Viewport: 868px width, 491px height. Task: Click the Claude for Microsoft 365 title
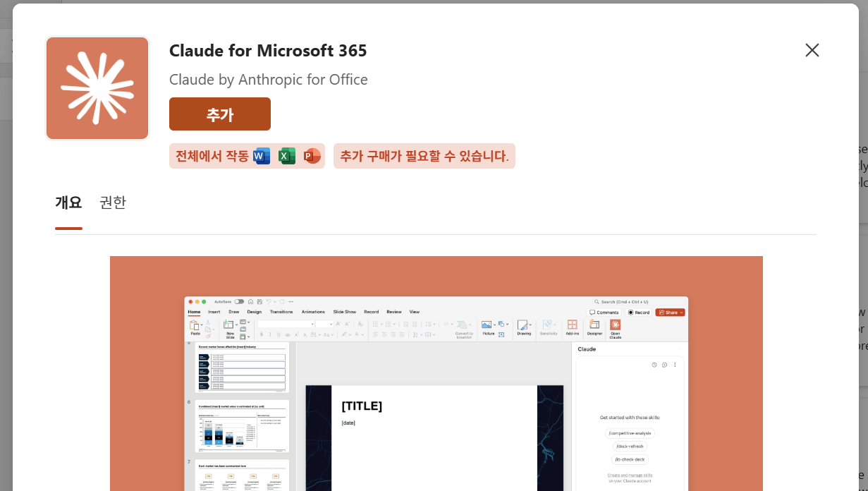(x=268, y=51)
